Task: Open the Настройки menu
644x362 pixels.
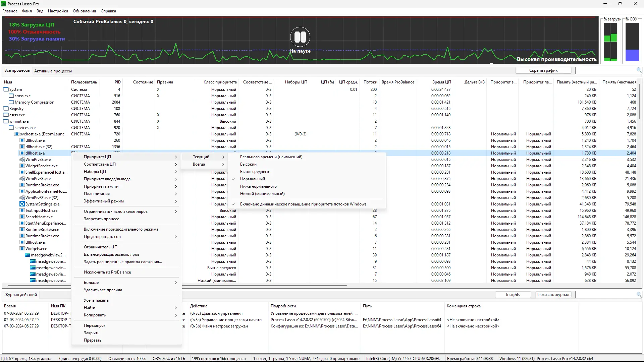Action: tap(58, 11)
